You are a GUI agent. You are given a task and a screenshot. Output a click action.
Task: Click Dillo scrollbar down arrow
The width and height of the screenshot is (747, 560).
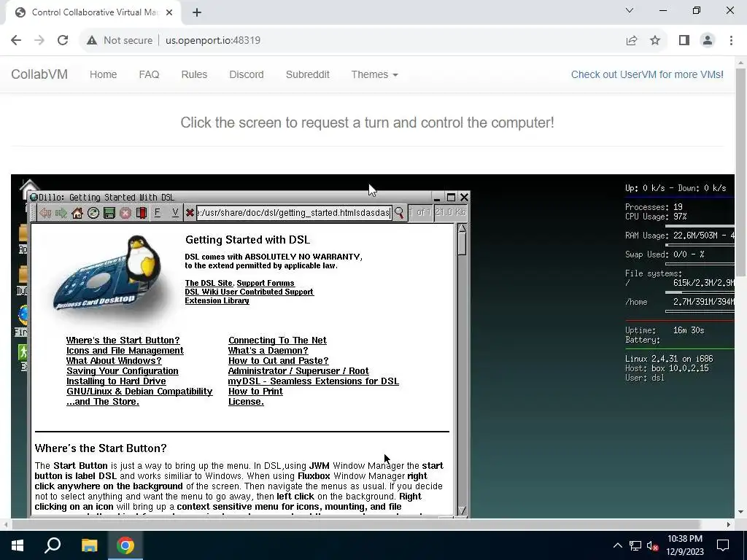click(462, 510)
